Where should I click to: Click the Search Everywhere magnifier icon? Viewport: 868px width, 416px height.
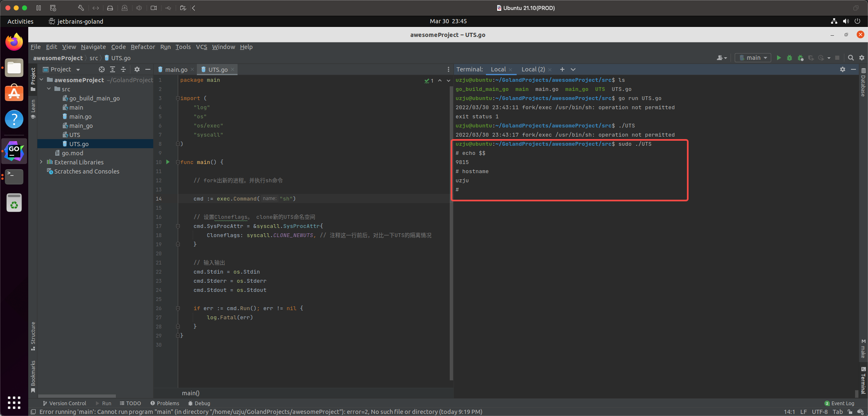tap(851, 58)
